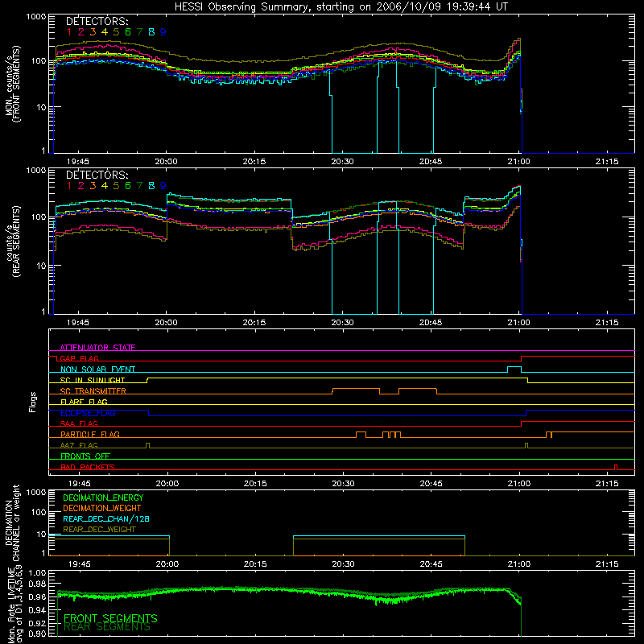This screenshot has width=644, height=644.
Task: Click the 'ATTENUATOR_STATE' flag label
Action: (97, 348)
